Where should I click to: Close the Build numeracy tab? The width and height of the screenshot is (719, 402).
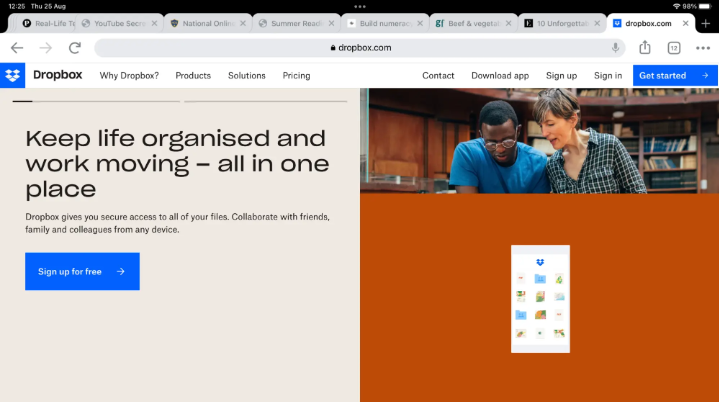(x=420, y=23)
